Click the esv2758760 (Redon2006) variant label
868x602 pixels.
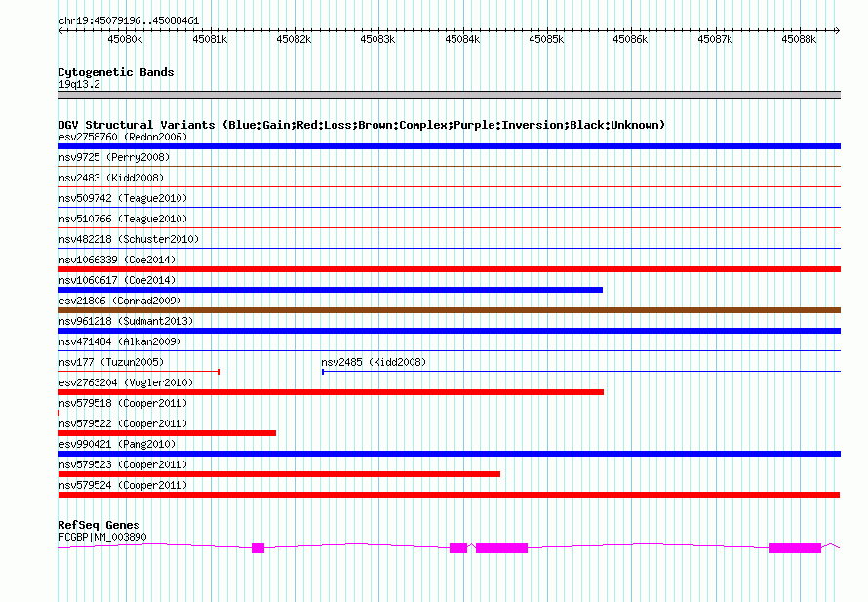123,137
